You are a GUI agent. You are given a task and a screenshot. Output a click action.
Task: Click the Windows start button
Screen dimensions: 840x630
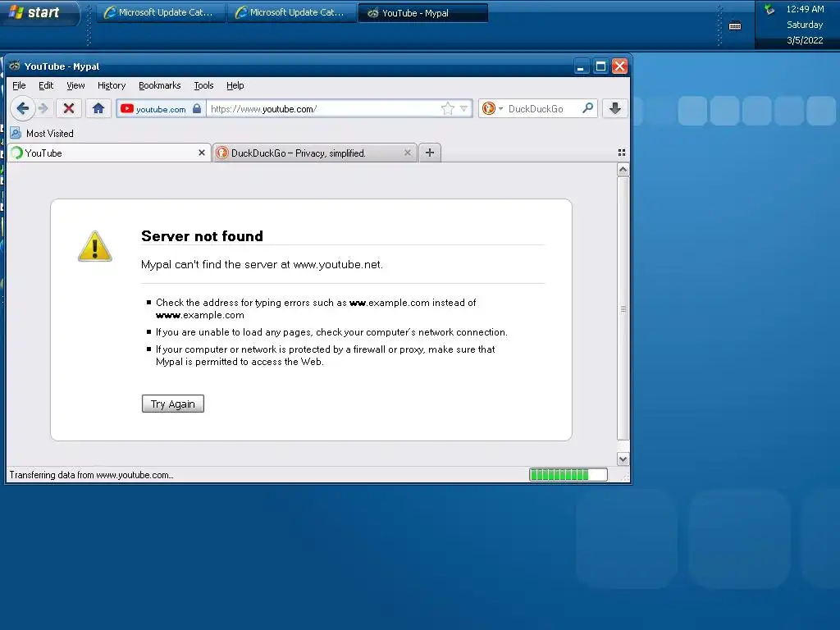(39, 13)
